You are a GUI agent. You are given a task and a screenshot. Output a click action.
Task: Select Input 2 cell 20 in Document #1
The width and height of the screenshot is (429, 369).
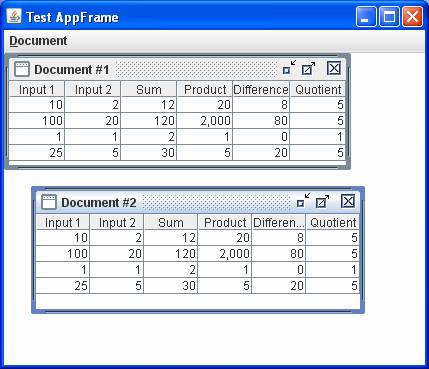[x=93, y=121]
